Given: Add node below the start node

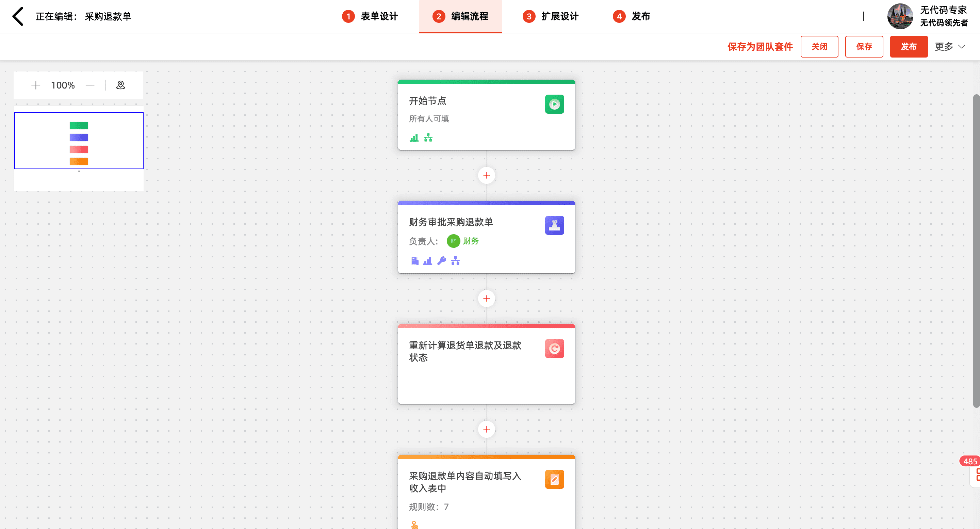Looking at the screenshot, I should tap(486, 175).
